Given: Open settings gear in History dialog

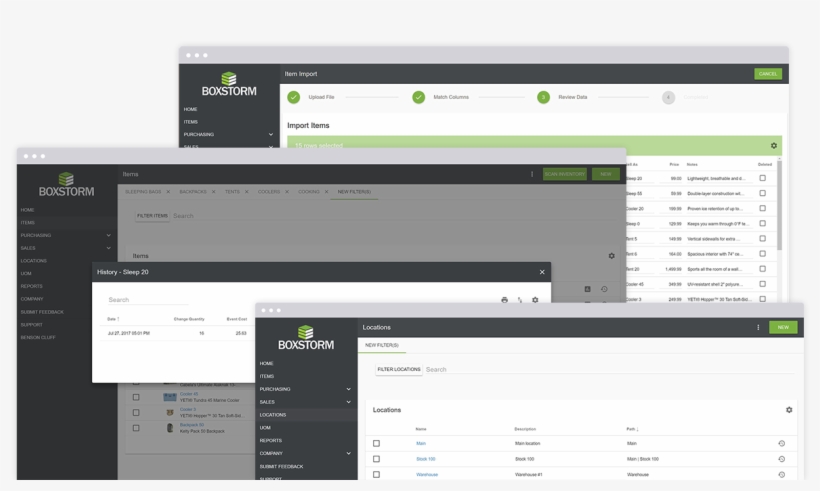Looking at the screenshot, I should click(535, 300).
